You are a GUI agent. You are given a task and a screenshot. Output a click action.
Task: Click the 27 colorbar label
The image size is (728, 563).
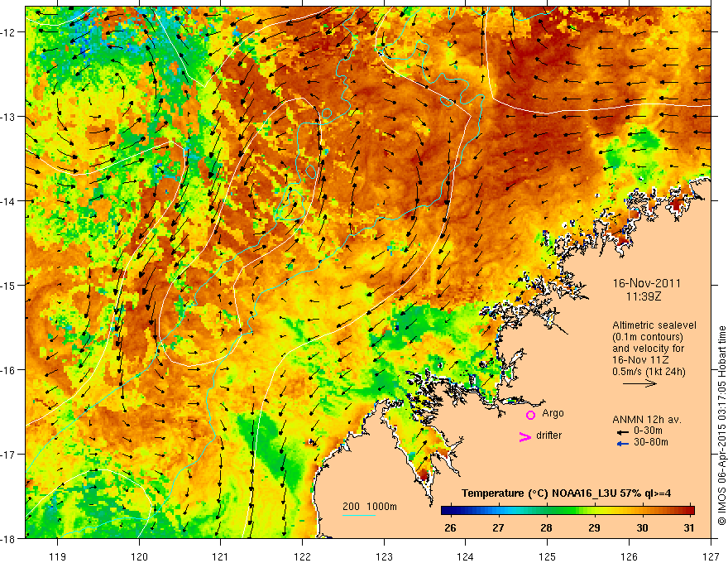pyautogui.click(x=498, y=527)
